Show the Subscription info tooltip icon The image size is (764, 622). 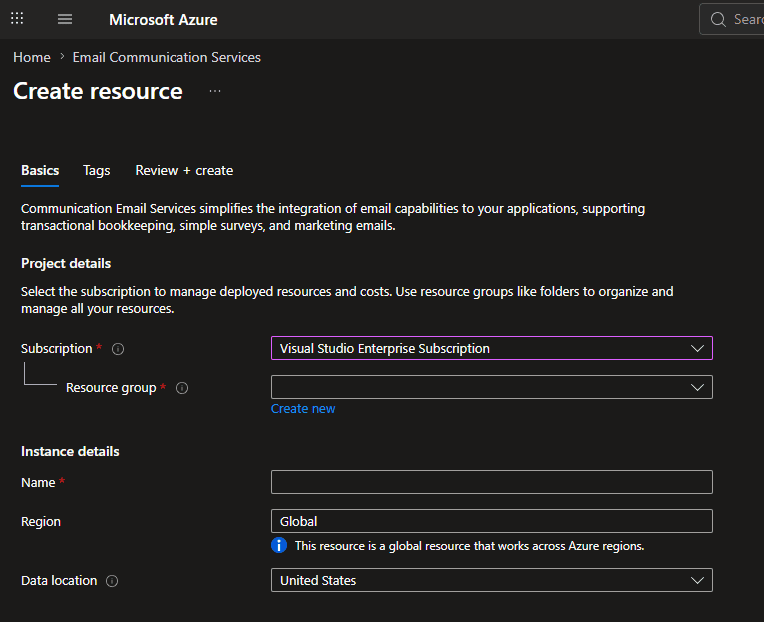(x=118, y=349)
